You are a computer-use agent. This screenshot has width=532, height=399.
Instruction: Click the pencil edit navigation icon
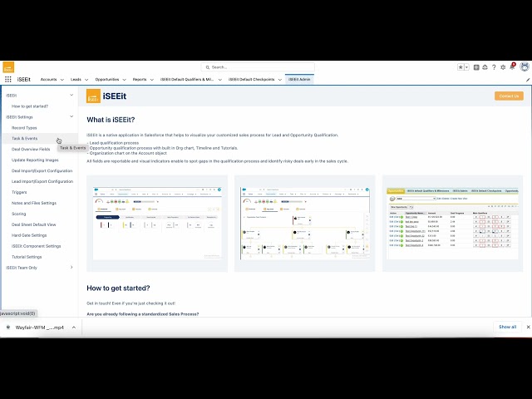point(528,80)
